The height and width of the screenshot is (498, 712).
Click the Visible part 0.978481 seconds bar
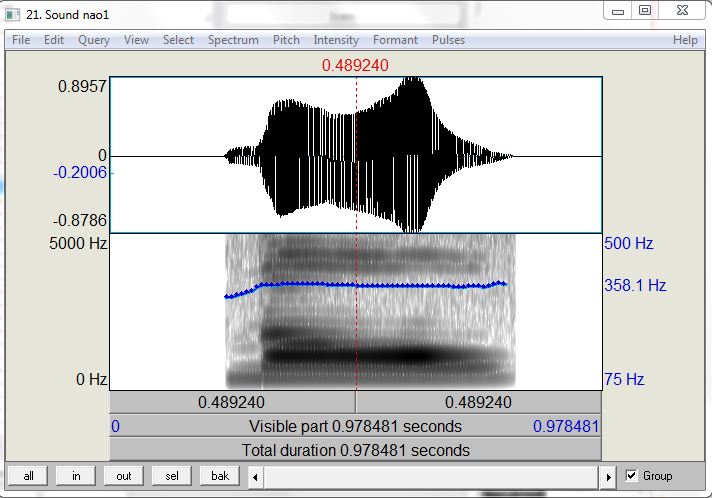pos(356,426)
